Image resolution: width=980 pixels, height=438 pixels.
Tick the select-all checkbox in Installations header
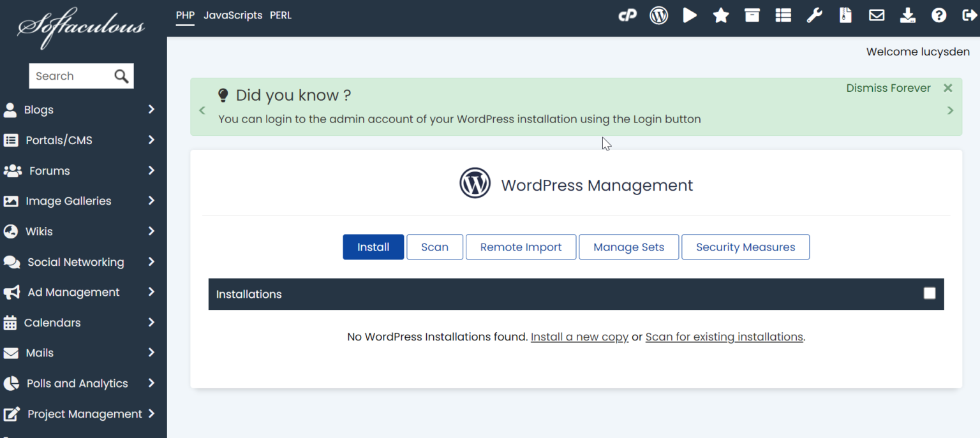point(929,293)
